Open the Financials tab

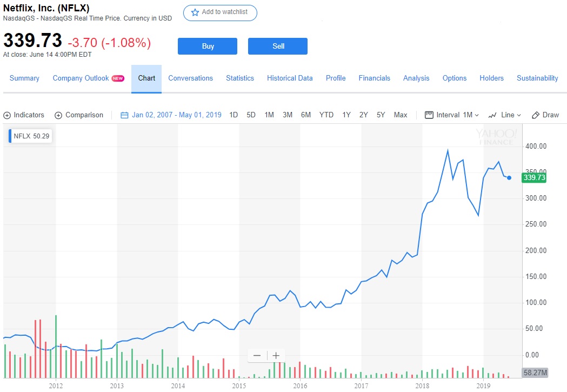coord(374,78)
